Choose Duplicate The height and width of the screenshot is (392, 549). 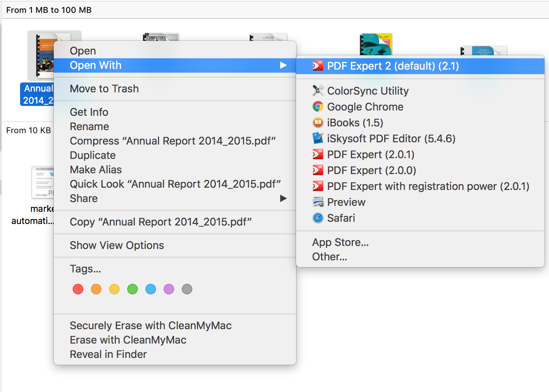coord(175,155)
